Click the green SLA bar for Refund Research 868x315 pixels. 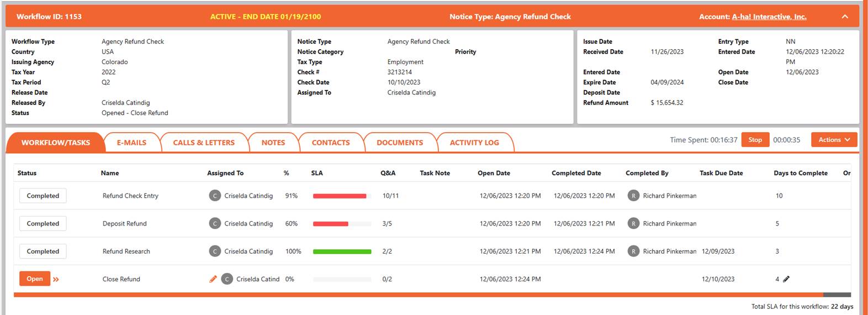(x=342, y=251)
